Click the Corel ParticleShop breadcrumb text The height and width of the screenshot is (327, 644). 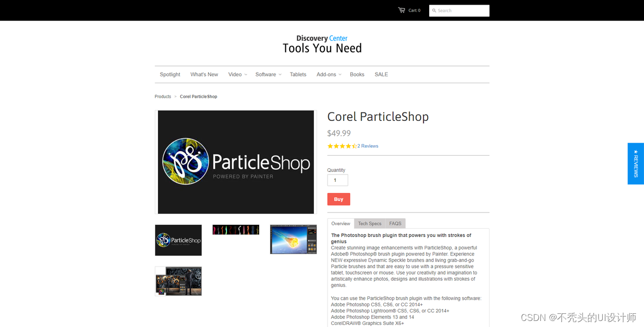tap(199, 97)
